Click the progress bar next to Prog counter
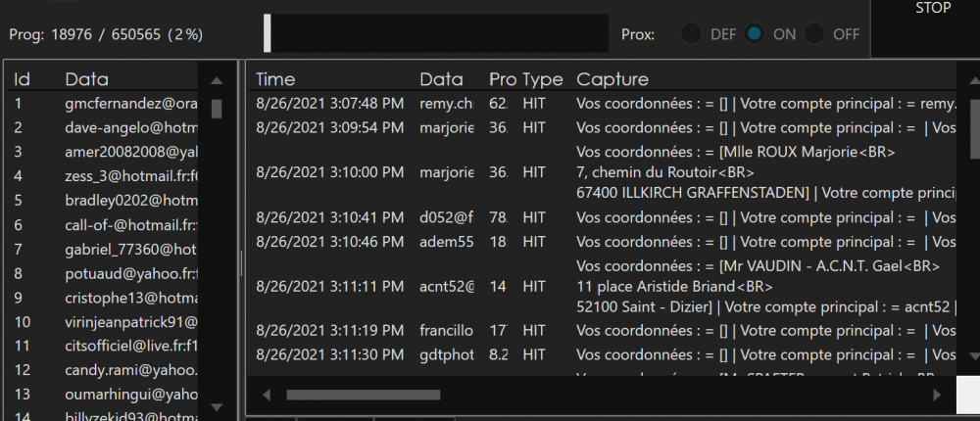 (x=436, y=33)
